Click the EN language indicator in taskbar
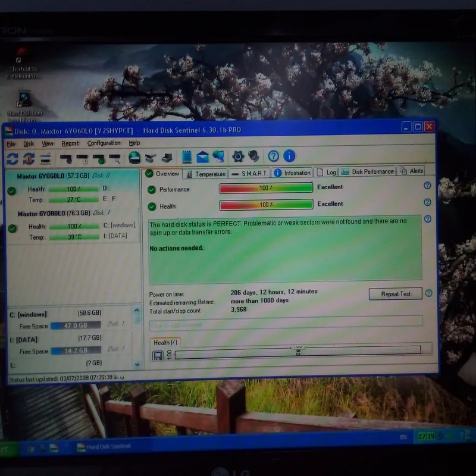Viewport: 476px width, 476px height. click(x=403, y=437)
